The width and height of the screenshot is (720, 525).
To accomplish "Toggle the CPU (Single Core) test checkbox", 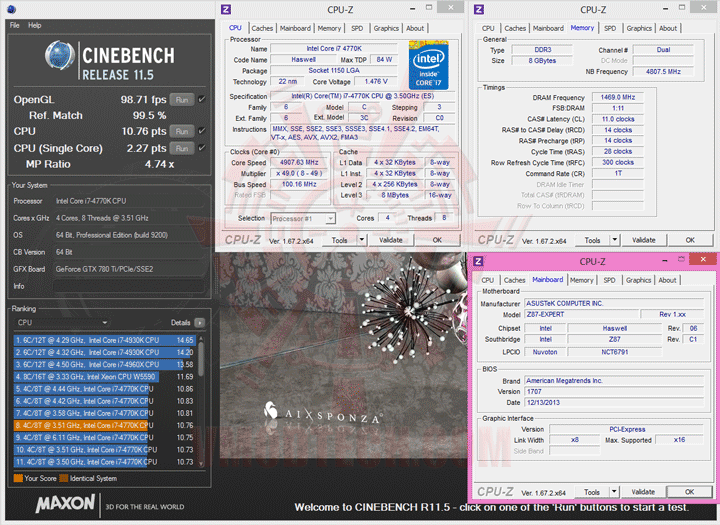I will pyautogui.click(x=202, y=148).
